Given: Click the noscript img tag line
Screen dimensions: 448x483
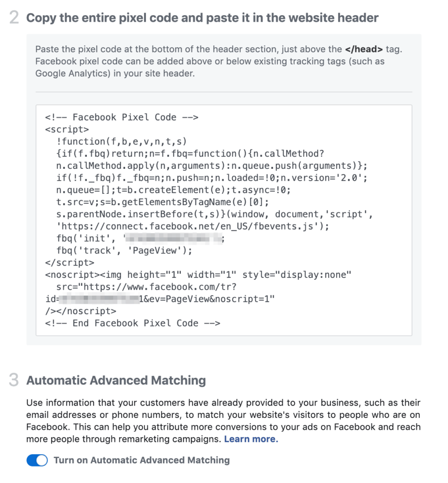Looking at the screenshot, I should [198, 275].
